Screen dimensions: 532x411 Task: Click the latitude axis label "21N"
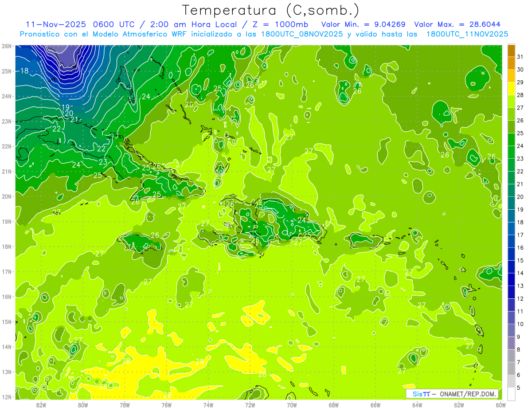pyautogui.click(x=7, y=171)
